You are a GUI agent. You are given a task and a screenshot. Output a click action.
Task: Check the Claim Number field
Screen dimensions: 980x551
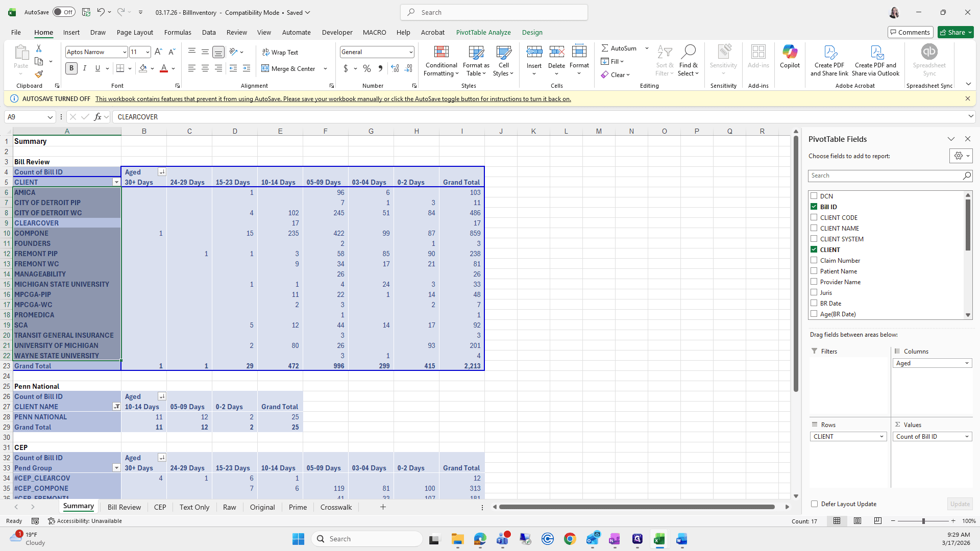click(814, 260)
